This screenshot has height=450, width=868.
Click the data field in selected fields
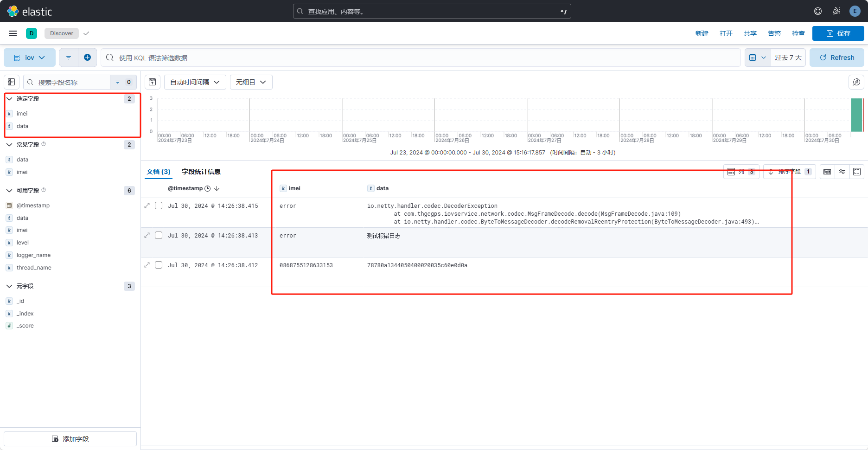pyautogui.click(x=22, y=126)
